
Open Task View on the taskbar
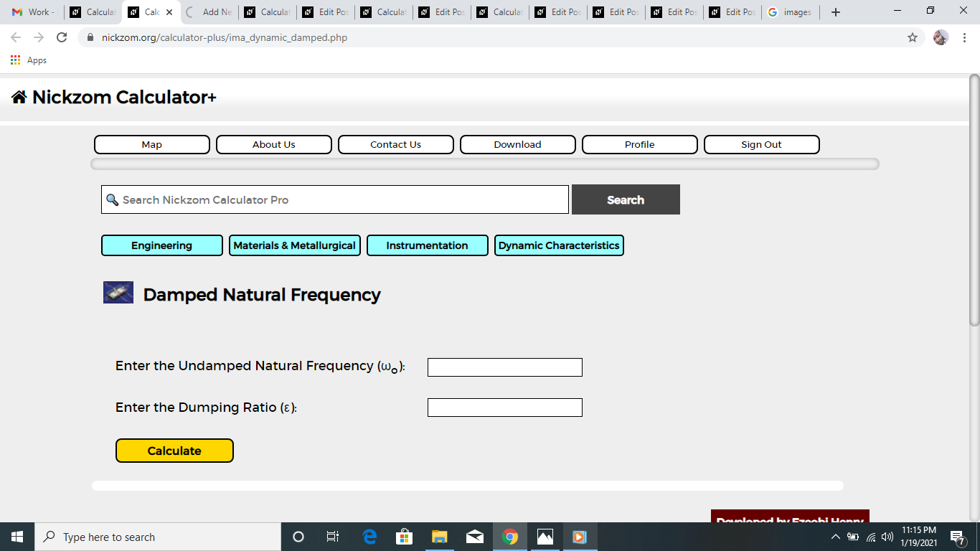point(333,537)
